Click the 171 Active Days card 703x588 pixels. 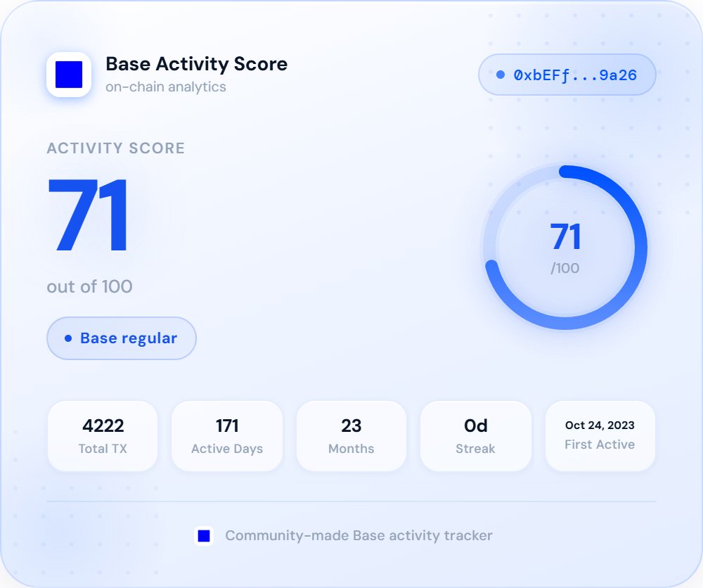pyautogui.click(x=227, y=436)
